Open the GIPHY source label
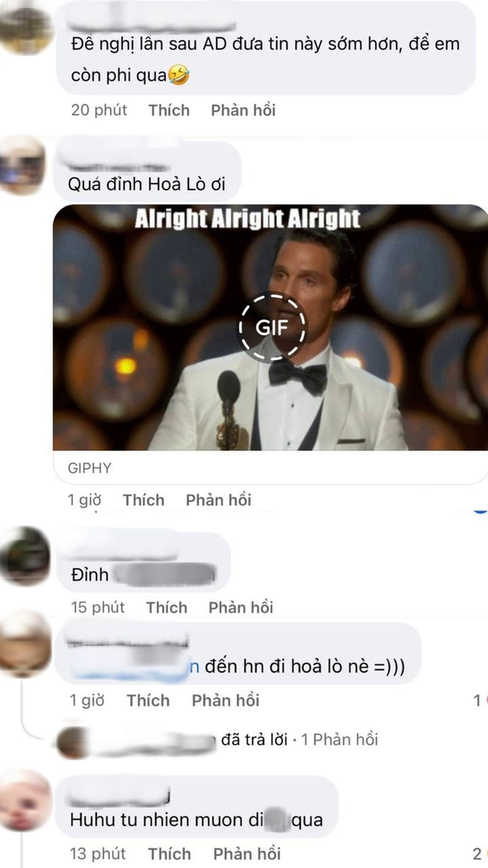Image resolution: width=488 pixels, height=868 pixels. coord(89,468)
